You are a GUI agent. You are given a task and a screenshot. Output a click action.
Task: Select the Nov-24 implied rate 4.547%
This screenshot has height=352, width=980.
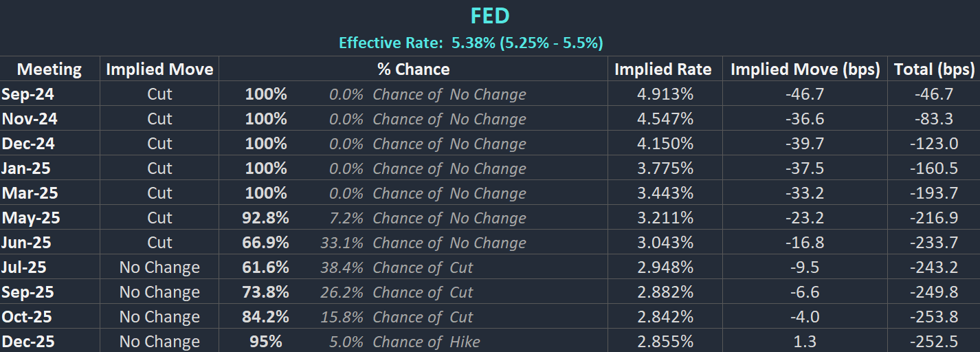pyautogui.click(x=665, y=119)
